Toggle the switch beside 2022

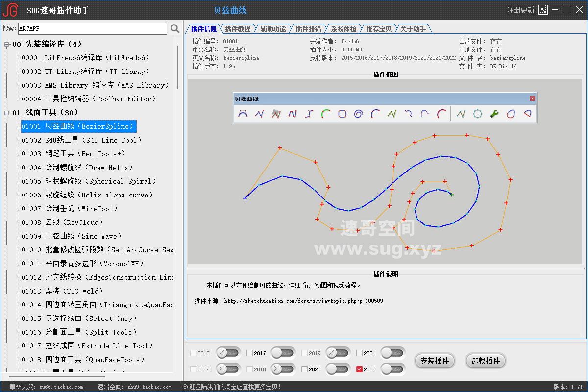(x=393, y=368)
